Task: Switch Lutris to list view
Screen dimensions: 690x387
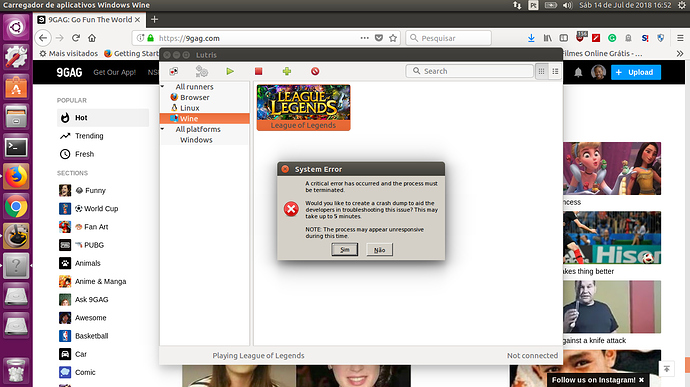Action: point(555,71)
